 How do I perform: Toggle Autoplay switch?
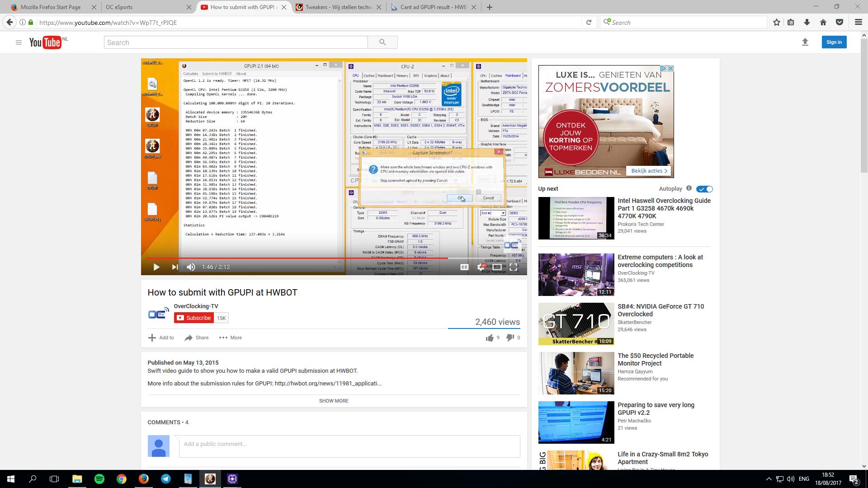pyautogui.click(x=704, y=189)
